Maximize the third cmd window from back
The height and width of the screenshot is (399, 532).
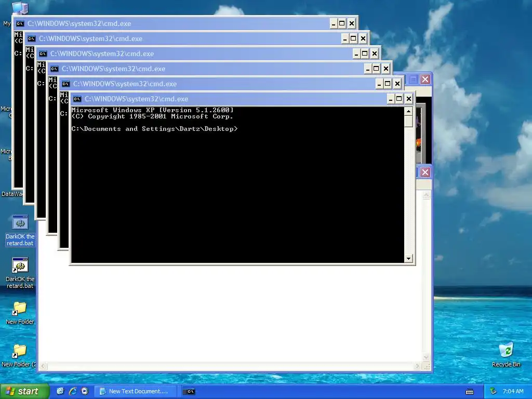pos(365,54)
